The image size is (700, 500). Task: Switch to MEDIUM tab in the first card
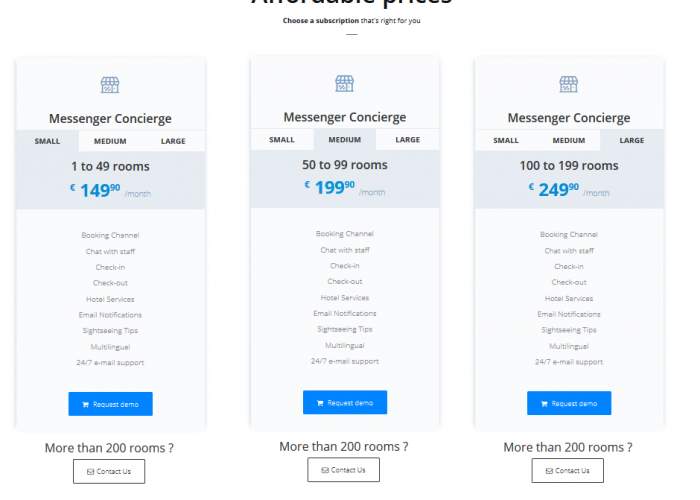tap(110, 141)
